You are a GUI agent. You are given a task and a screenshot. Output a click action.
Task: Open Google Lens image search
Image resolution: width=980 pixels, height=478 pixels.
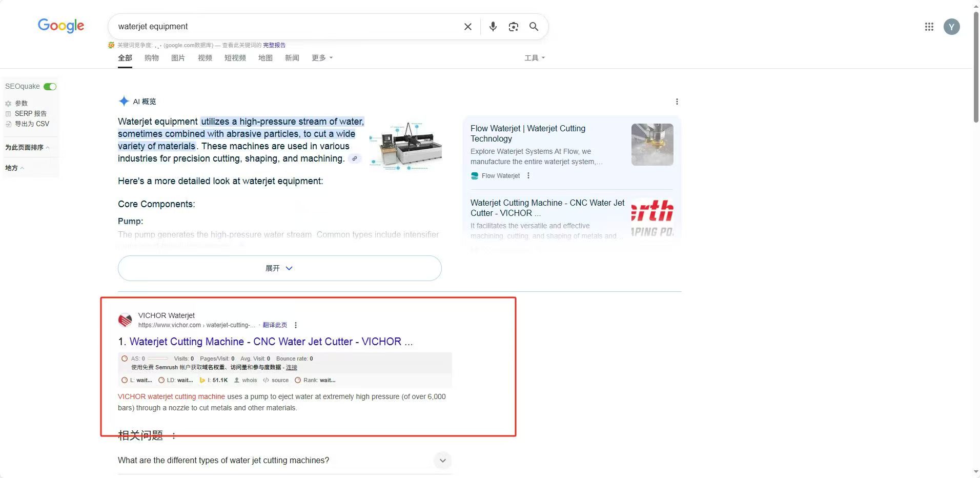tap(513, 27)
